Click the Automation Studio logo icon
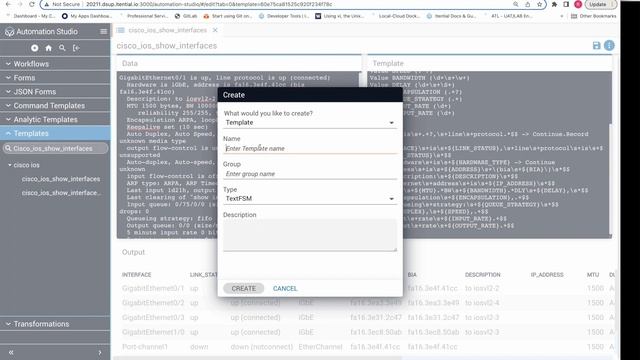This screenshot has height=360, width=640. click(9, 31)
